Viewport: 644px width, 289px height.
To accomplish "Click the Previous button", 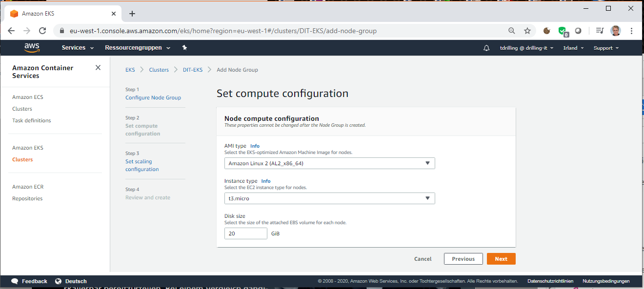I will (x=463, y=259).
